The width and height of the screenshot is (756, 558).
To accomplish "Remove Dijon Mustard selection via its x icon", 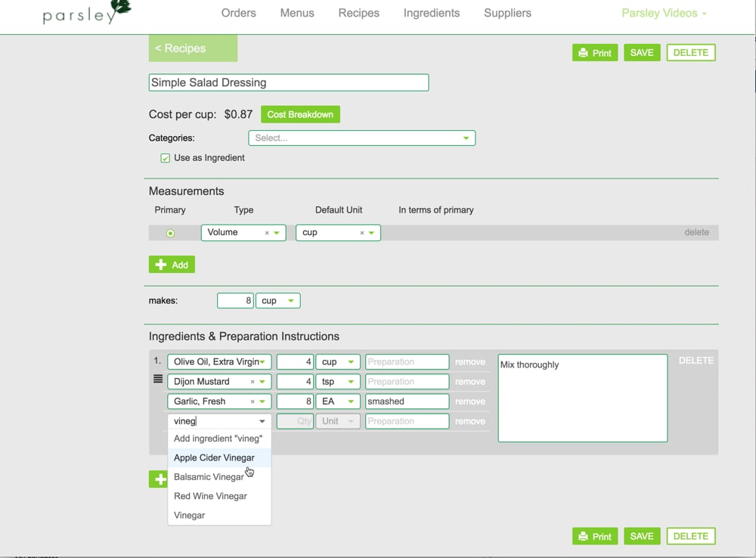I will coord(253,381).
